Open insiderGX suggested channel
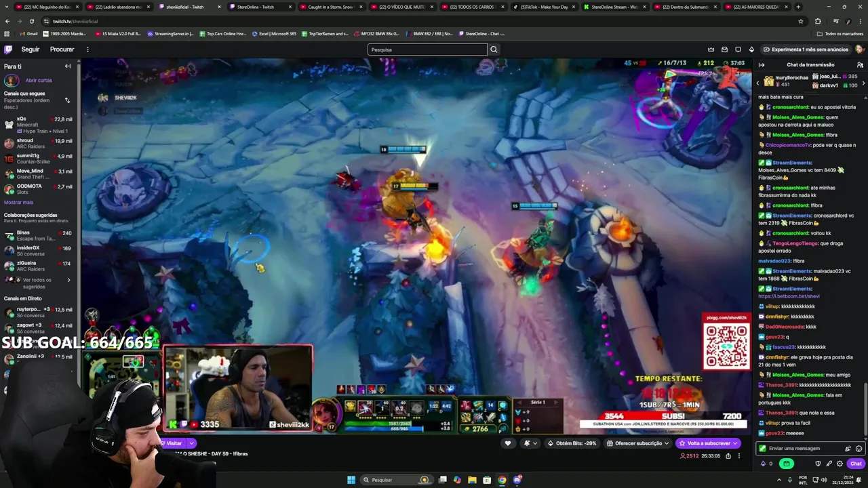The width and height of the screenshot is (868, 488). tap(38, 251)
